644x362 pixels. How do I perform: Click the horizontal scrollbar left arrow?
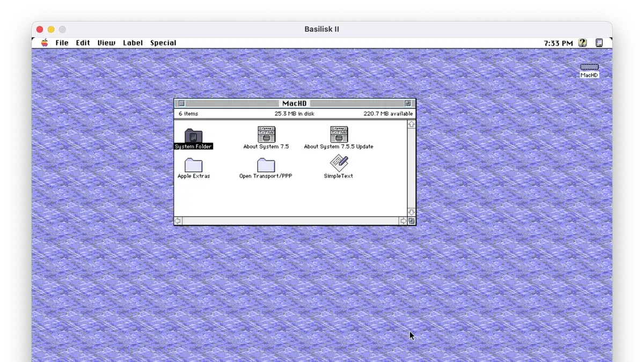point(178,221)
